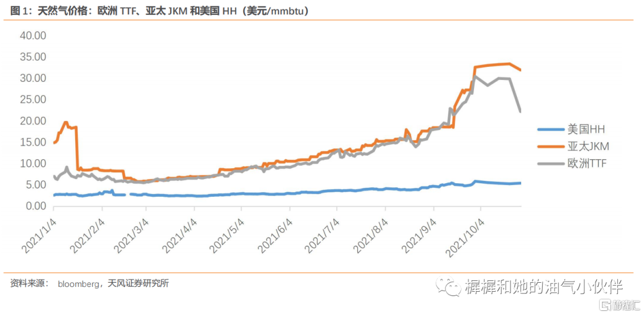
Task: Select the blue 美国HH legend line swatch
Action: coord(550,129)
